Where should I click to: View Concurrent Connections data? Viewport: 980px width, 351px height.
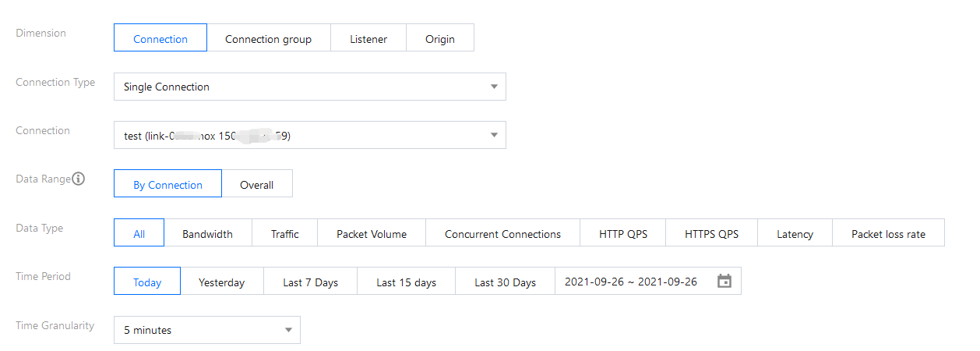tap(502, 233)
